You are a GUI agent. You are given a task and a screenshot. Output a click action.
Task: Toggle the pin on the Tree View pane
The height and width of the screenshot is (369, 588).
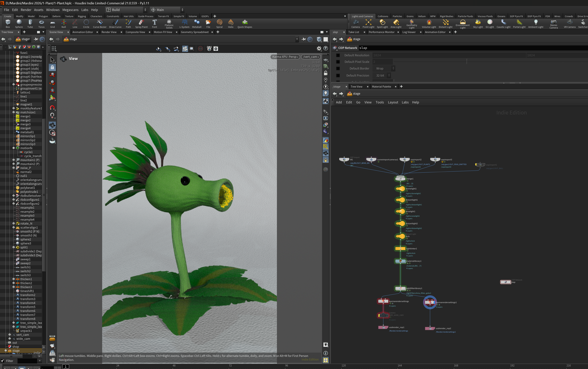click(36, 39)
